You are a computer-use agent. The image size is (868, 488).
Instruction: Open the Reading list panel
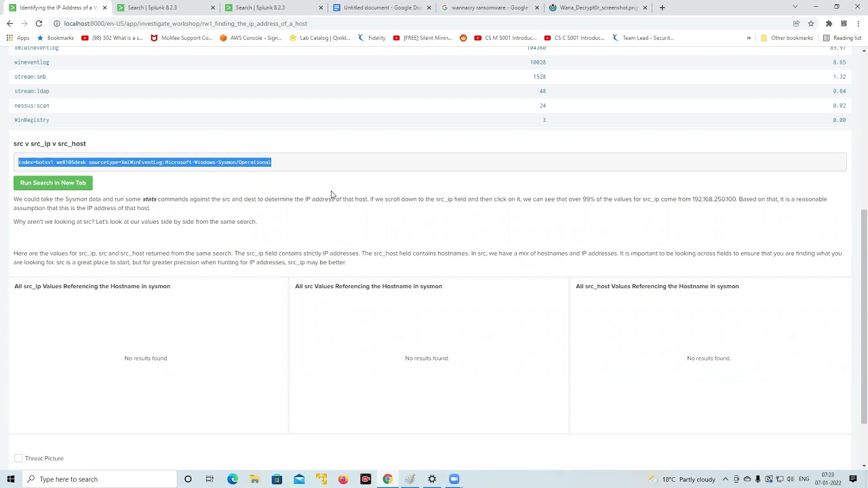click(x=842, y=38)
